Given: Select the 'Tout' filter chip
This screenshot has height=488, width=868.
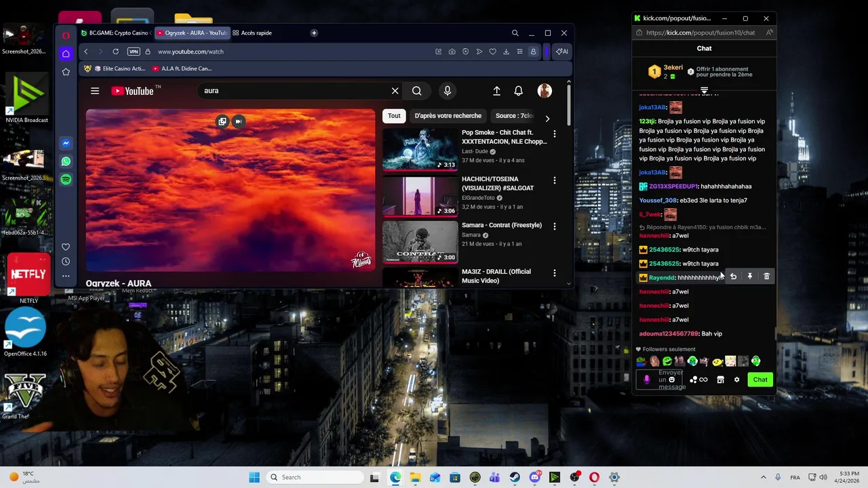Looking at the screenshot, I should [394, 116].
